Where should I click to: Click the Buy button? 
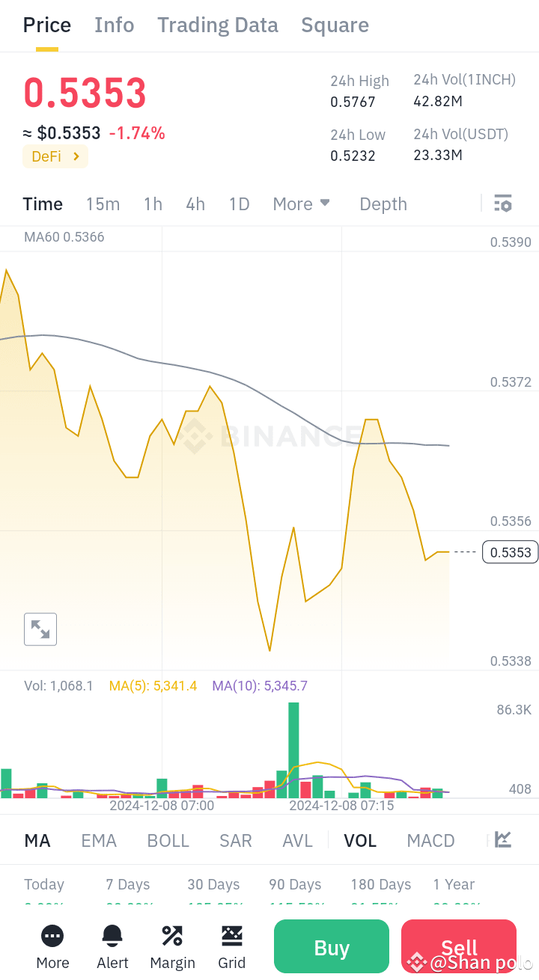pyautogui.click(x=331, y=946)
